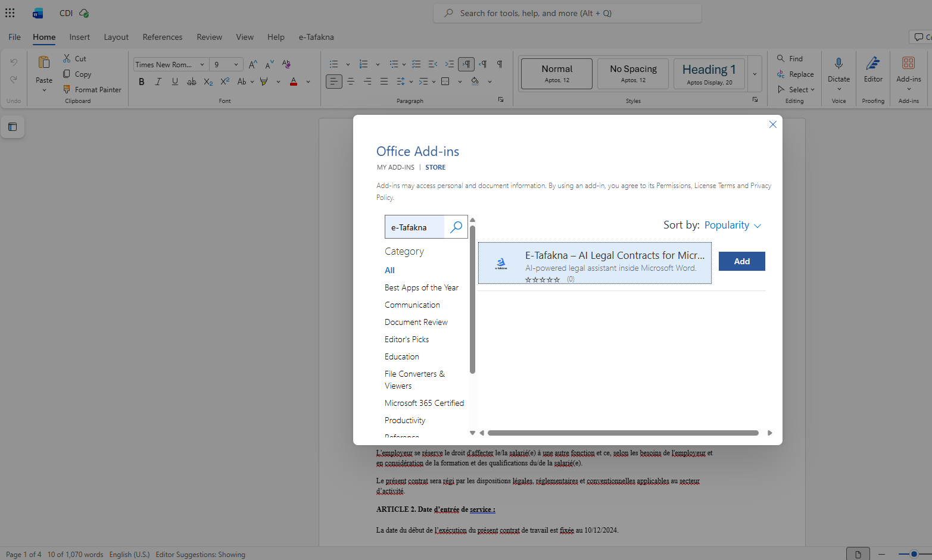Expand the Paste options arrow
The width and height of the screenshot is (932, 560).
[x=44, y=90]
